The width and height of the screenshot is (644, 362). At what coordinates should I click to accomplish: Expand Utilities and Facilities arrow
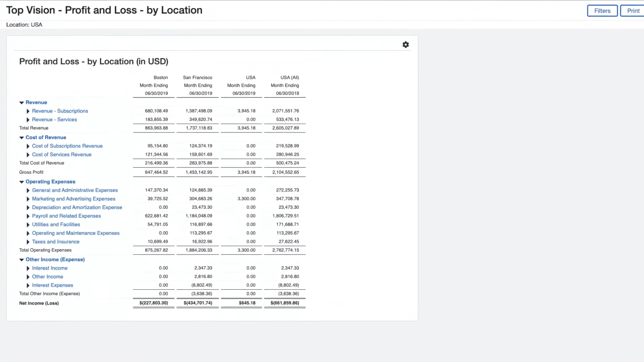tap(28, 225)
